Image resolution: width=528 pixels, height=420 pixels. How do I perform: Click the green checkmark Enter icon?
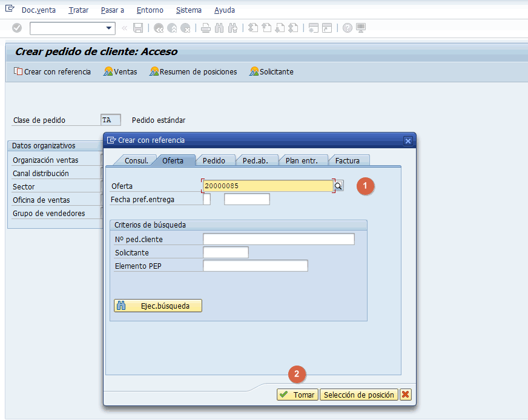coord(17,28)
